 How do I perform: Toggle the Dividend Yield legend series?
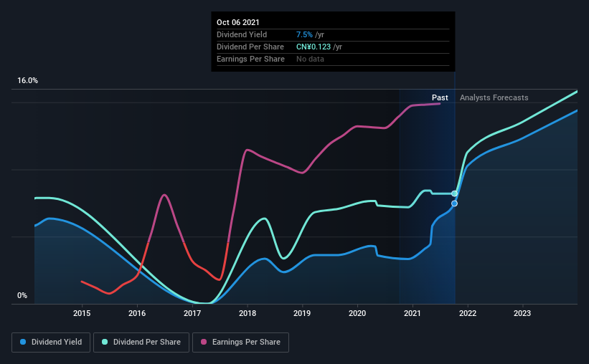point(51,343)
